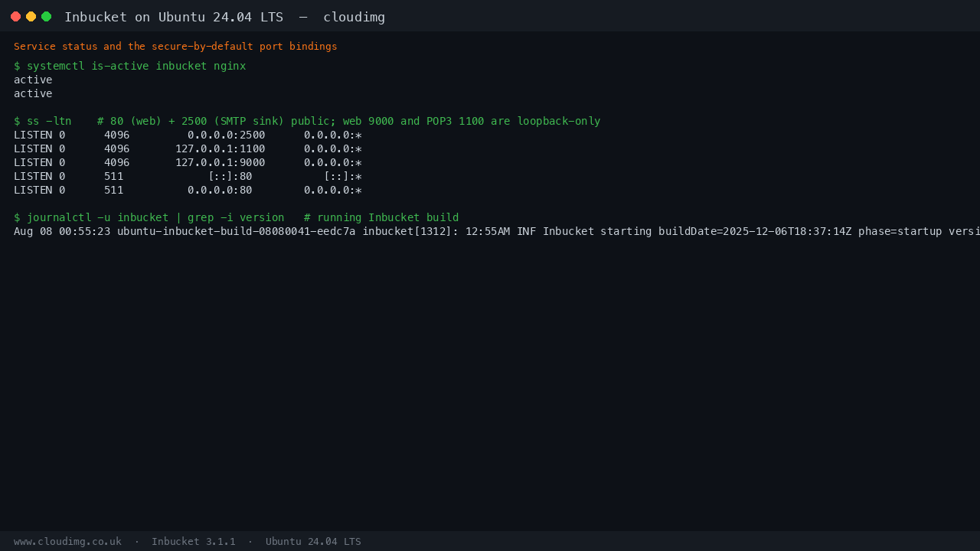This screenshot has height=551, width=980.
Task: Click the command 'systemctl is-active inbucket nginx'
Action: 136,66
